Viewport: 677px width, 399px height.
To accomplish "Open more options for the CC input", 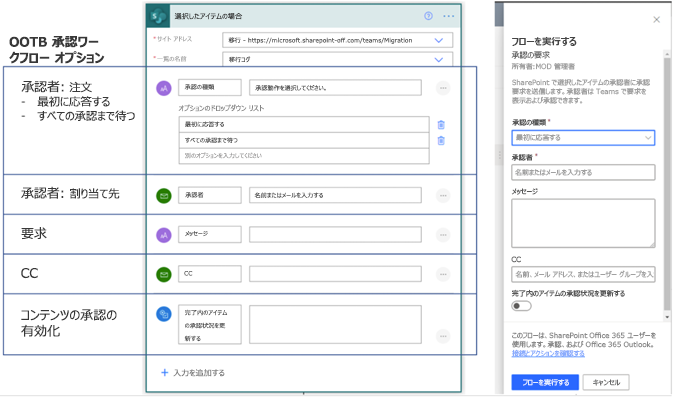I will point(443,274).
